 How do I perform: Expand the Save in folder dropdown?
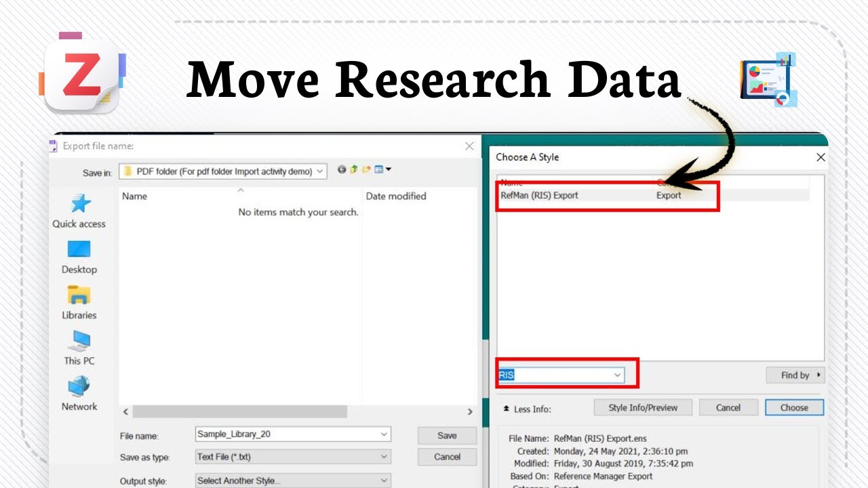pos(320,171)
